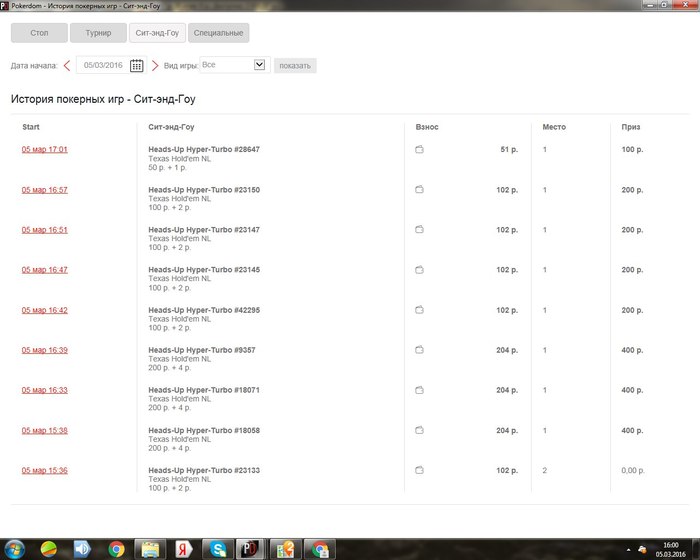Click buy-in icon for tournament #23147
700x560 pixels.
419,230
